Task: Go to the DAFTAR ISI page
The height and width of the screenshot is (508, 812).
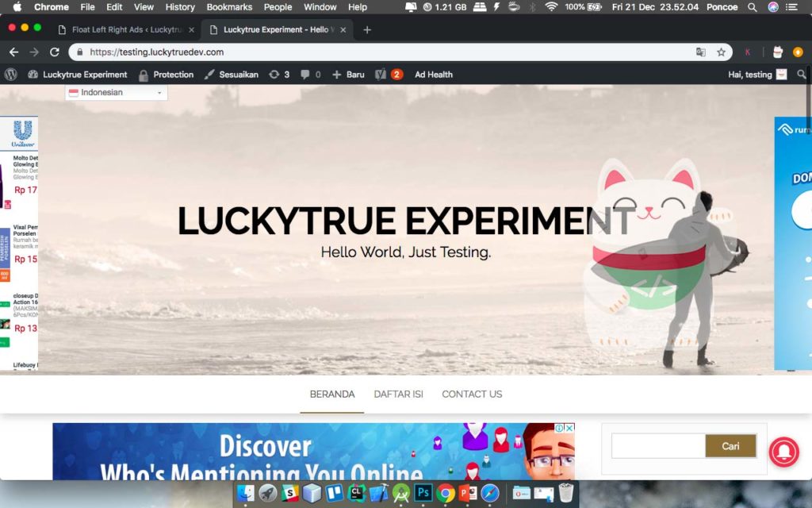Action: [398, 394]
